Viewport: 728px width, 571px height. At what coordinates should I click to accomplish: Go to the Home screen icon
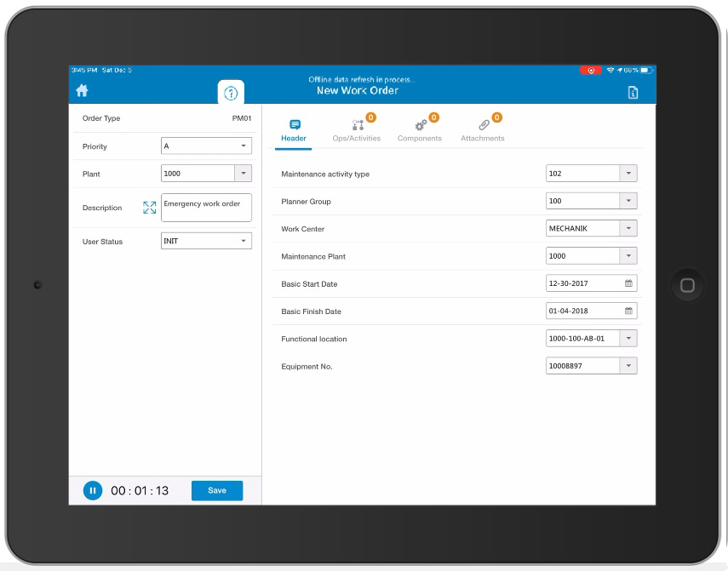click(83, 90)
